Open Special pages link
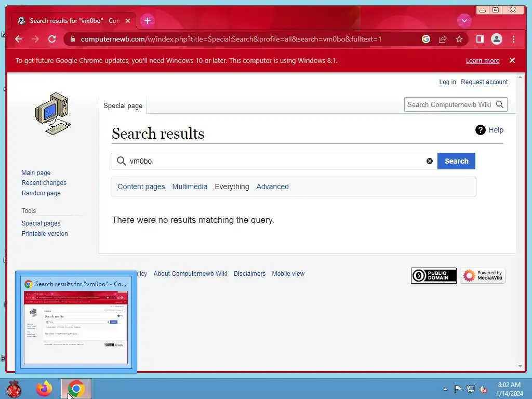Screen dimensions: 532x399 41,223
